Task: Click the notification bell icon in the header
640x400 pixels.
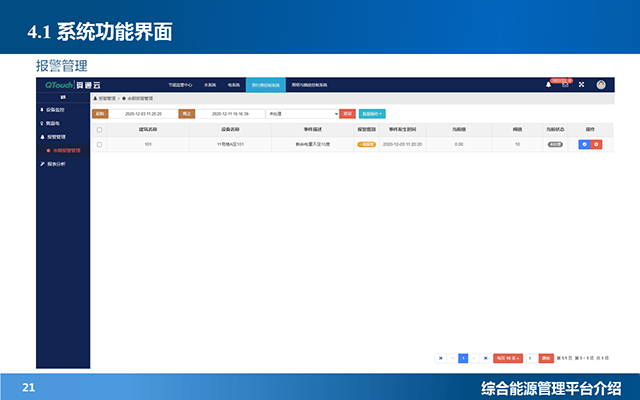Action: [x=548, y=84]
